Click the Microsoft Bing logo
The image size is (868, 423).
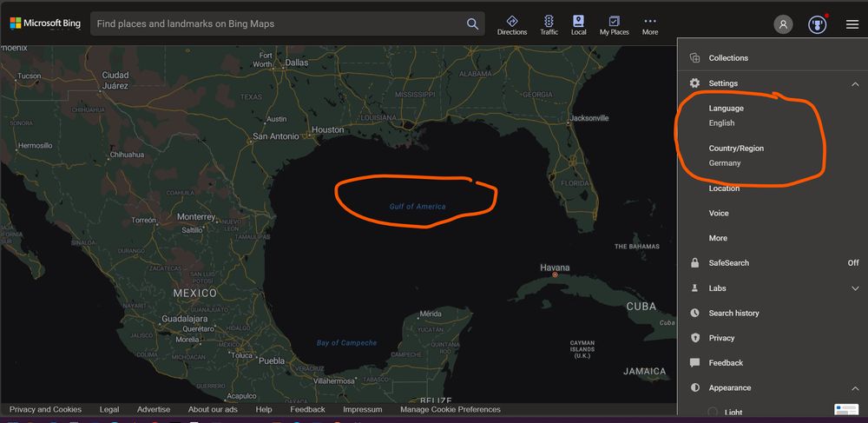(45, 23)
